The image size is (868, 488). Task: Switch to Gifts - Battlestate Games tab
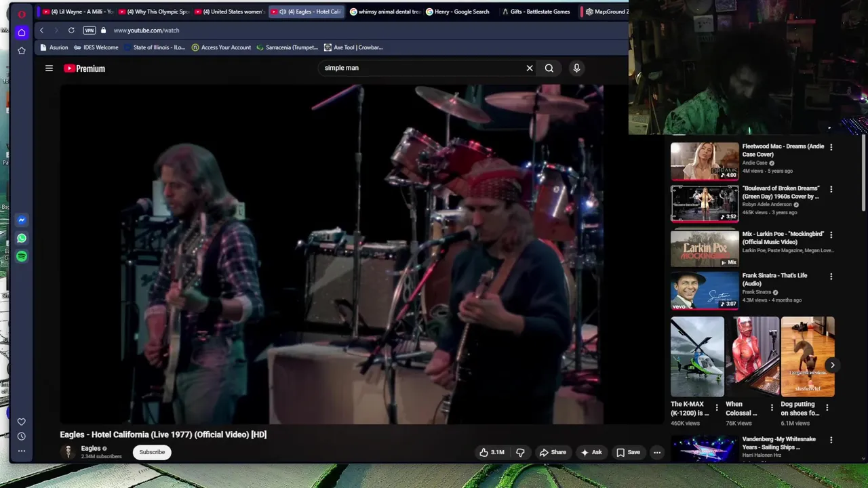click(536, 12)
